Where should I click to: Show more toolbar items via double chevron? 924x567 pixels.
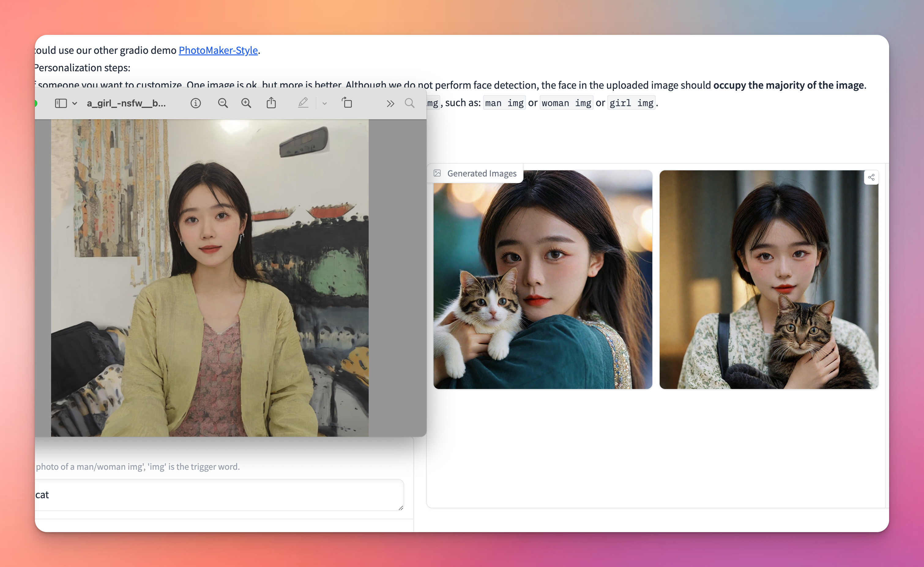tap(390, 103)
